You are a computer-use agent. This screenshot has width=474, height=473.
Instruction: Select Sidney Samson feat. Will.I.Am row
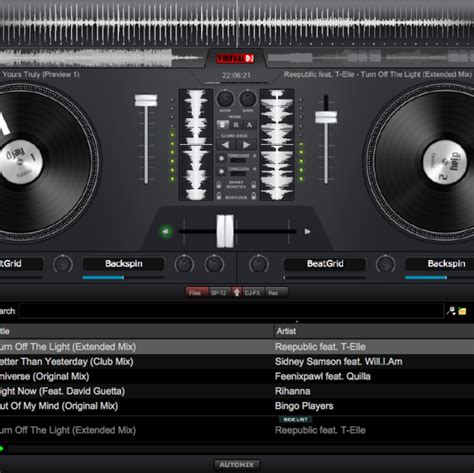pyautogui.click(x=237, y=362)
